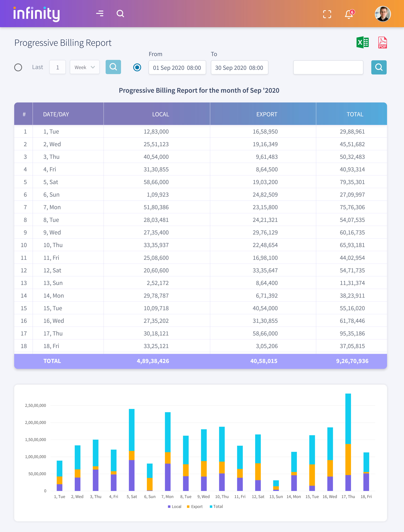Select the '13, Sun' date cell
The height and width of the screenshot is (532, 404).
coord(53,283)
